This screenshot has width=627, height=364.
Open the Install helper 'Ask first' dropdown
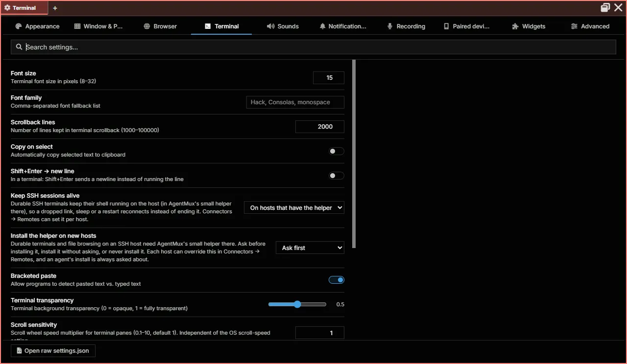tap(310, 248)
